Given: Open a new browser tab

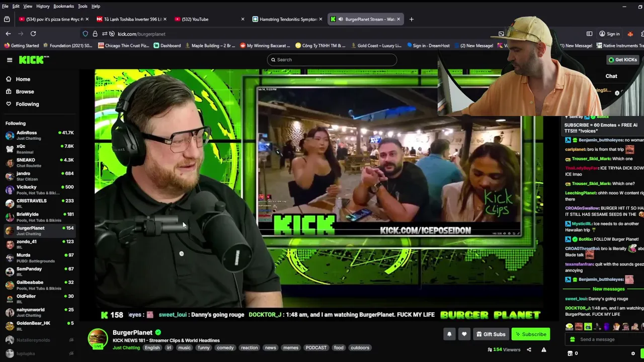Looking at the screenshot, I should (x=412, y=19).
